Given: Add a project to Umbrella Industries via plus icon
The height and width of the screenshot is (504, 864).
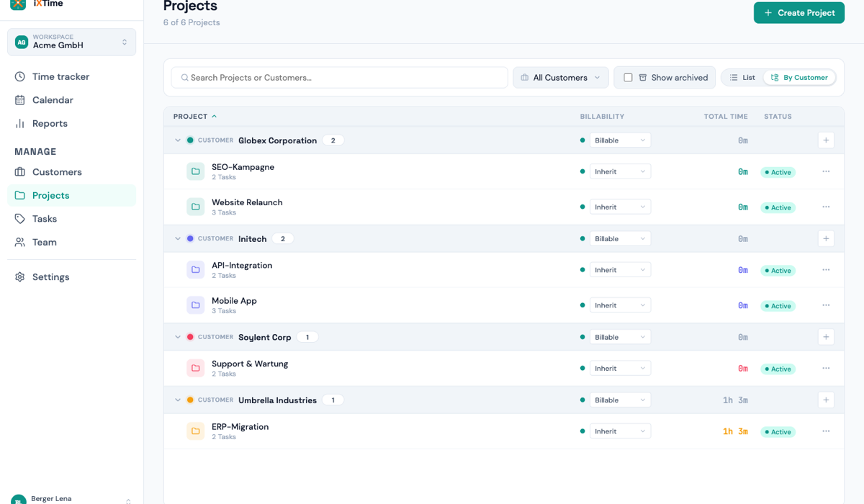Looking at the screenshot, I should pyautogui.click(x=826, y=400).
